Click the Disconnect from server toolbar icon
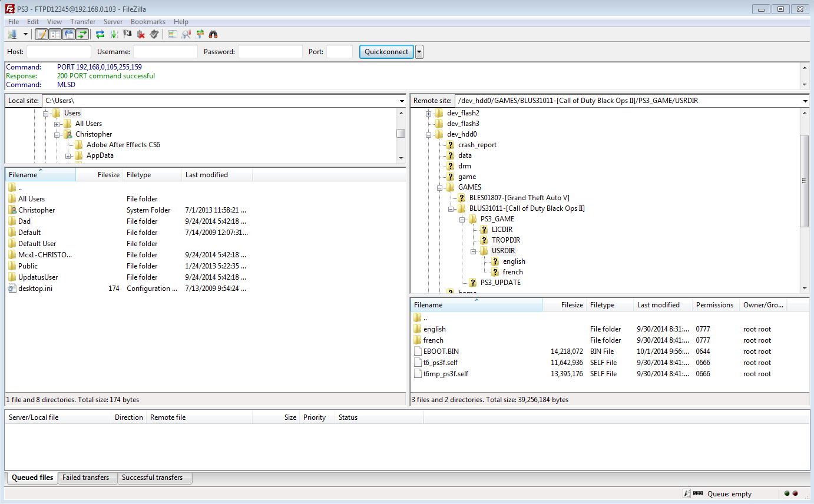The width and height of the screenshot is (814, 504). (141, 34)
